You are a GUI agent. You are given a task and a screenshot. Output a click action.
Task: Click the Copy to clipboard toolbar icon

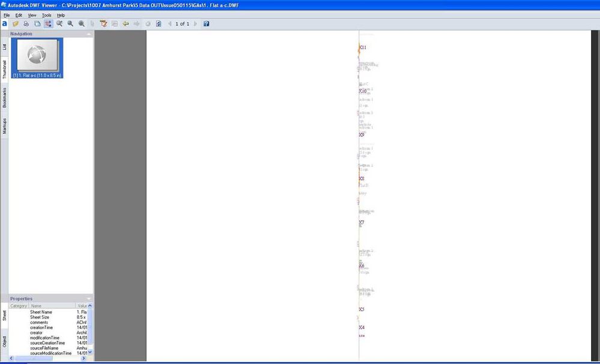pos(37,24)
